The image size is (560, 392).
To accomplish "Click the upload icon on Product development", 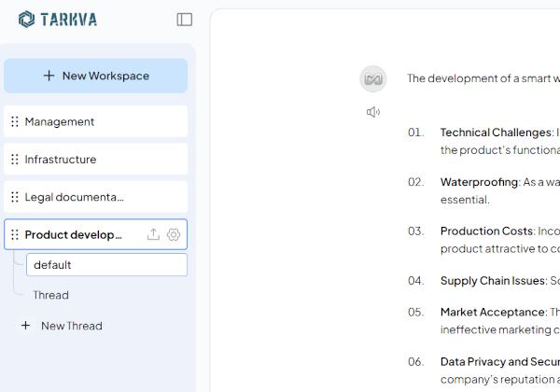I will click(153, 234).
